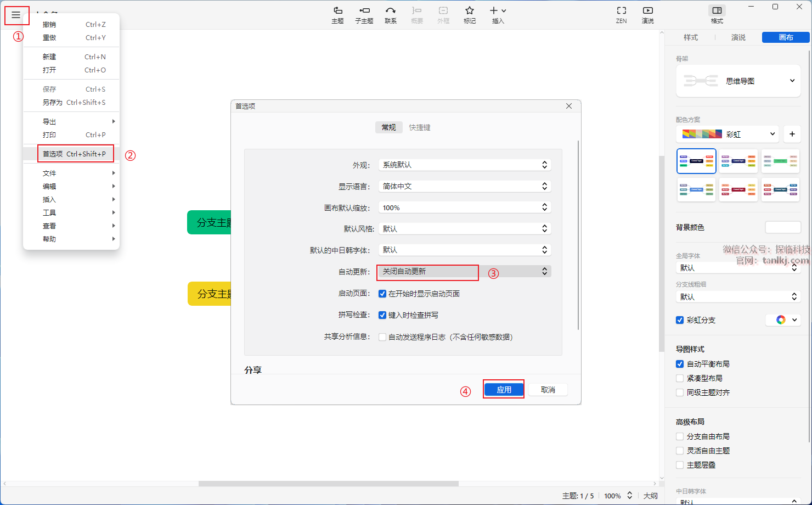
Task: Add a 子主题 subtopic from the toolbar
Action: point(364,11)
